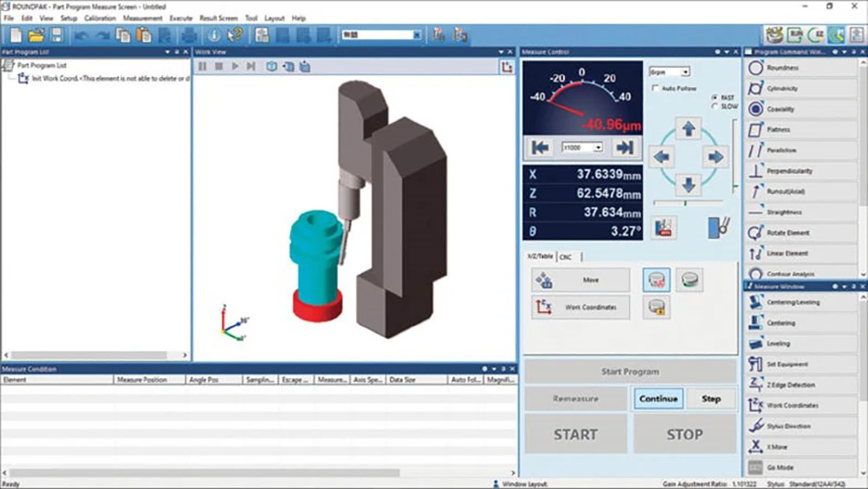Pick the Perpendicularity command
The image size is (868, 489).
pos(787,171)
